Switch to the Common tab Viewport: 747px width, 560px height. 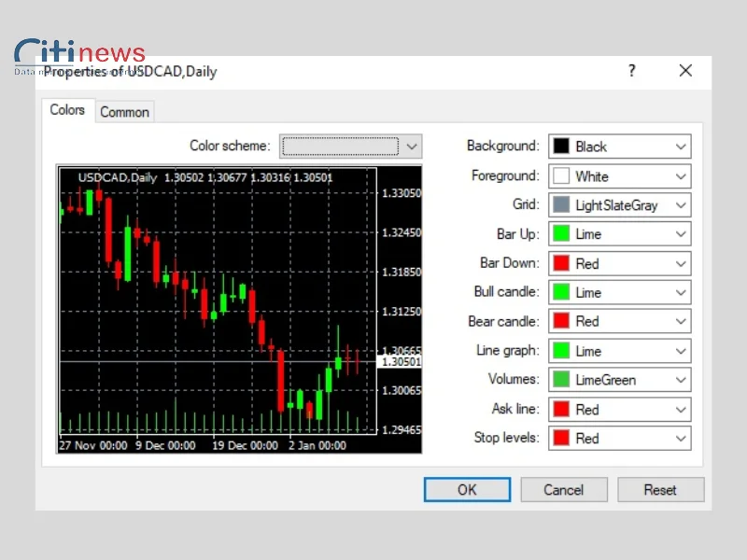click(x=124, y=112)
